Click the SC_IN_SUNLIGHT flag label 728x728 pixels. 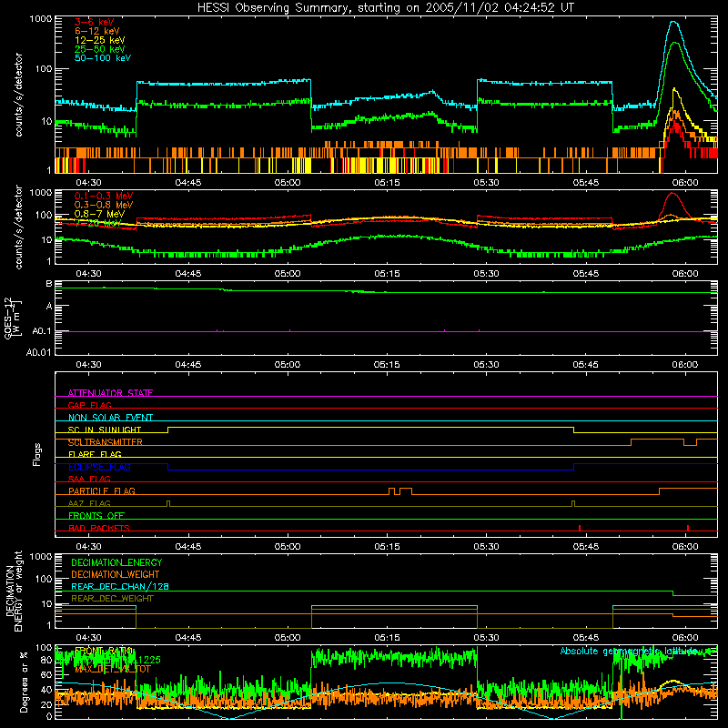(x=105, y=430)
